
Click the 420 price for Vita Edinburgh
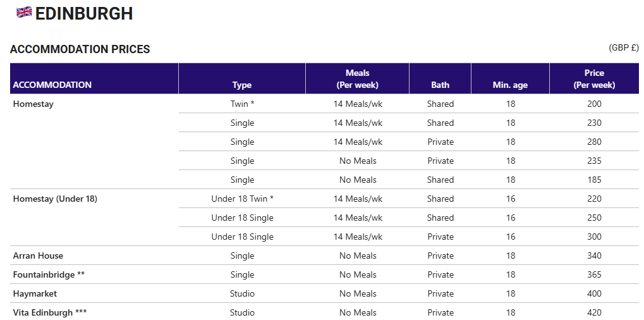pyautogui.click(x=594, y=312)
